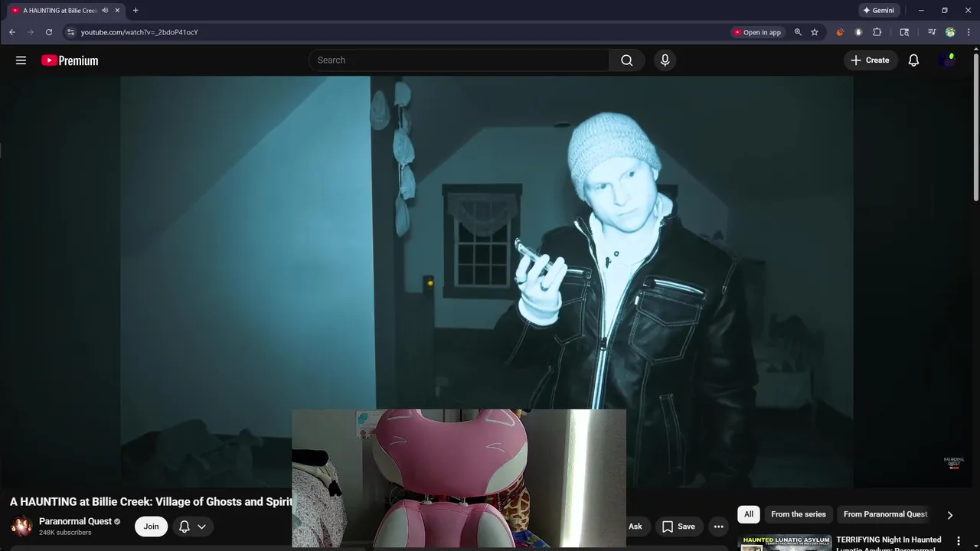Viewport: 980px width, 551px height.
Task: Open the Extensions puzzle piece menu
Action: pos(877,32)
